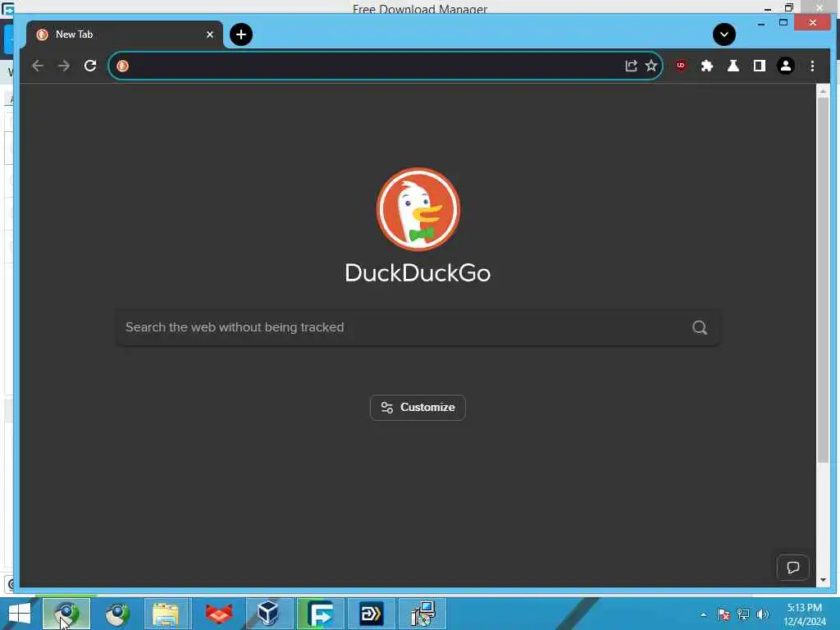
Task: Click the DuckDuckGo duck logo
Action: point(418,209)
